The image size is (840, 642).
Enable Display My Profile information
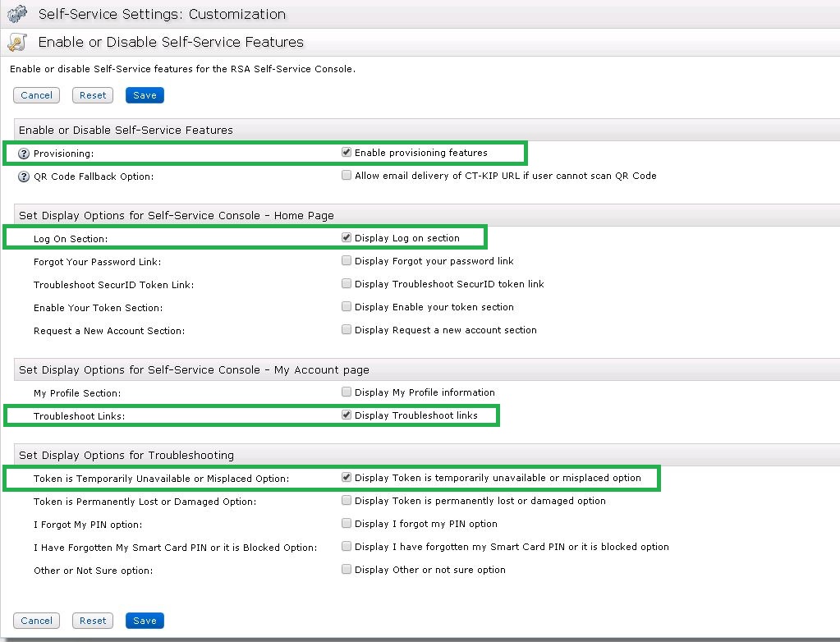pos(347,392)
